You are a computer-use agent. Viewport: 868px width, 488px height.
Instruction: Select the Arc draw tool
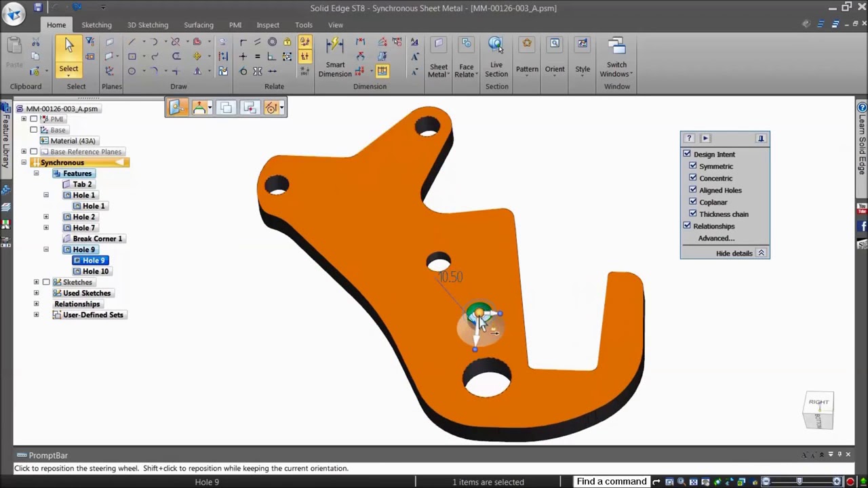(x=154, y=43)
